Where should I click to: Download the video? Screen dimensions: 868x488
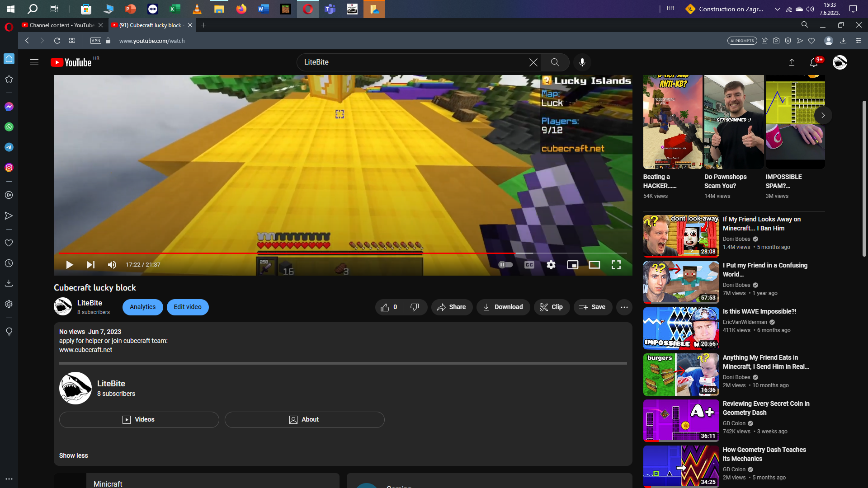(x=503, y=307)
